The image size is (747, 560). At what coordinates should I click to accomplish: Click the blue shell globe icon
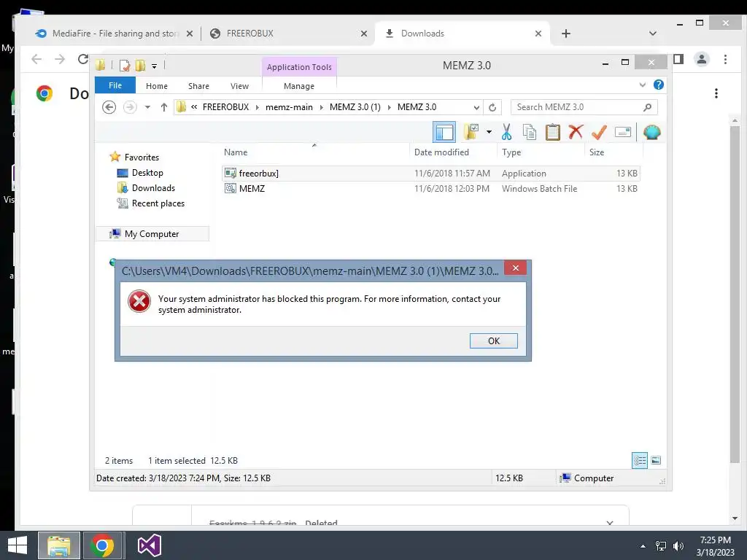click(651, 132)
